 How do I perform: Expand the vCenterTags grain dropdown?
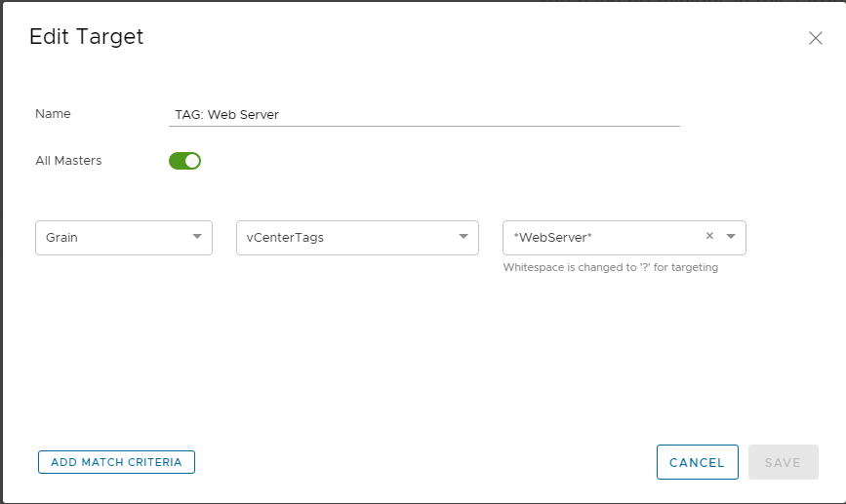[356, 238]
